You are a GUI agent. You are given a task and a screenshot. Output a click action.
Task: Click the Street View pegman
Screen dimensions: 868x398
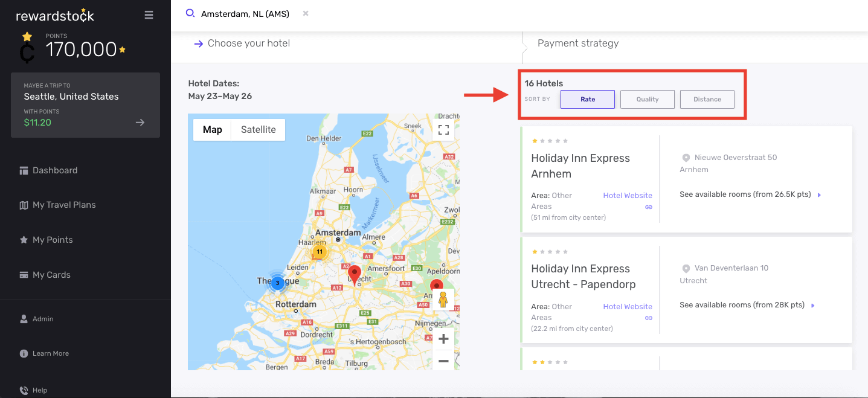443,300
